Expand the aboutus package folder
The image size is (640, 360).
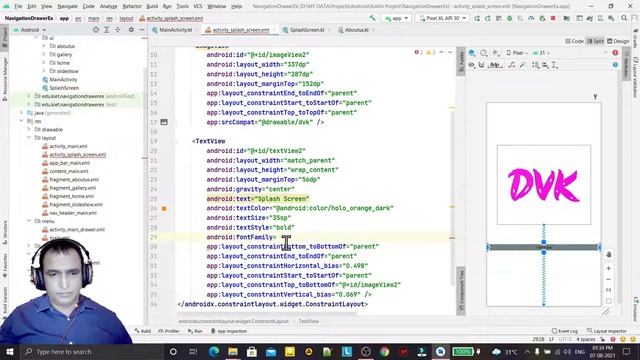[44, 46]
